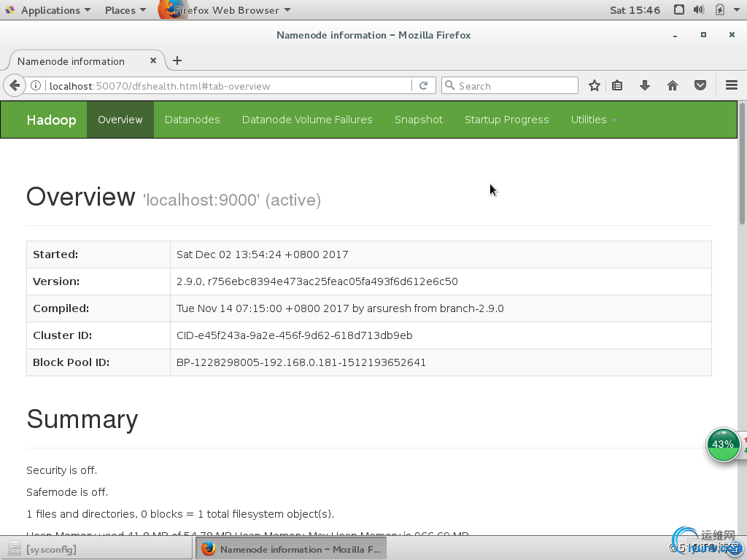The height and width of the screenshot is (560, 747).
Task: Open site information icon in the address bar
Action: 36,86
